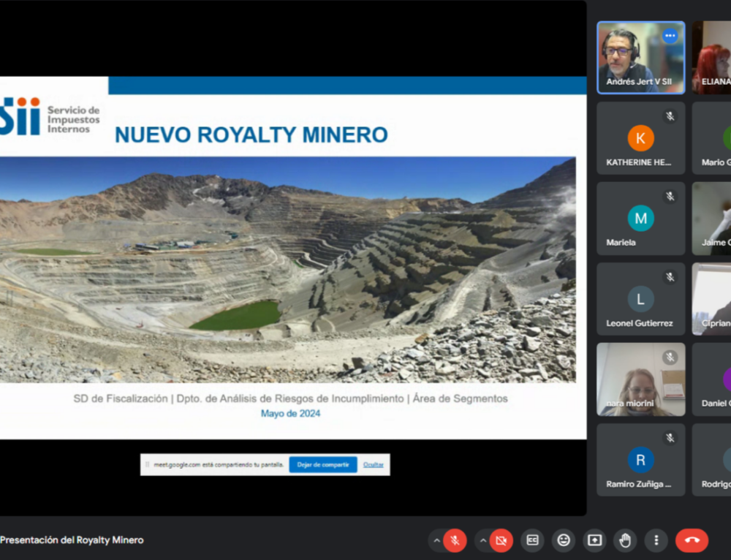
Task: Click KATHERINE's orange K avatar
Action: click(x=641, y=138)
